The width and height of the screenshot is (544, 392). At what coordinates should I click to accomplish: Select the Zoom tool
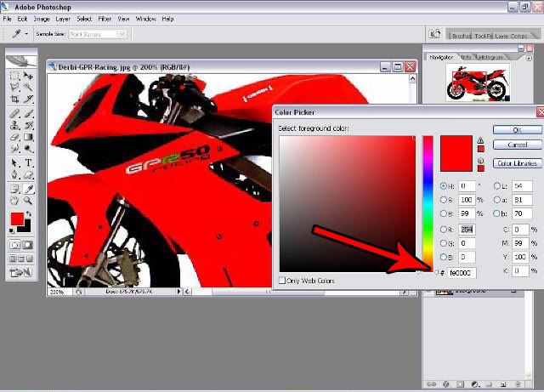28,201
